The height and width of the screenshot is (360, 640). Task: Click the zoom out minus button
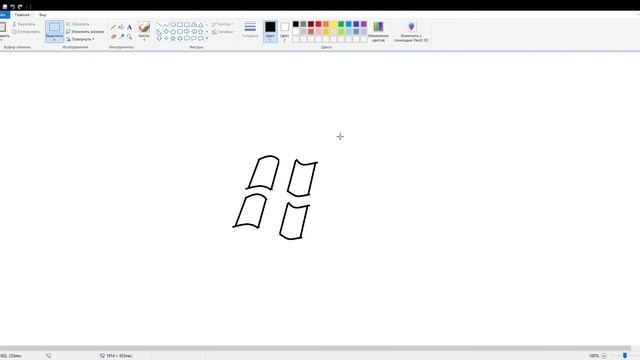click(x=604, y=356)
